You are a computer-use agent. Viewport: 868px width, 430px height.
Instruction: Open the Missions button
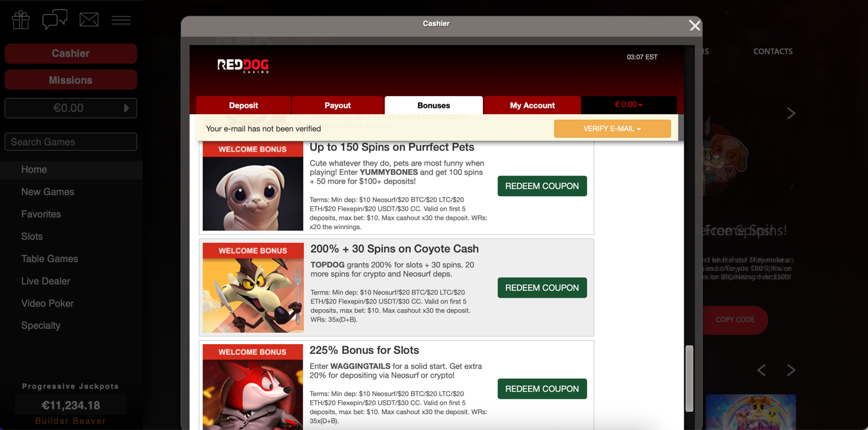[71, 80]
